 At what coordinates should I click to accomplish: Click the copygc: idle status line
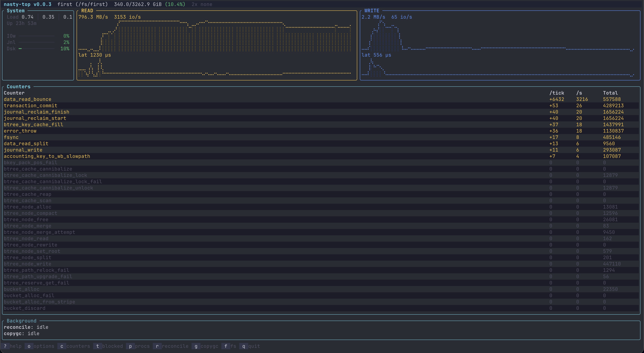[21, 333]
